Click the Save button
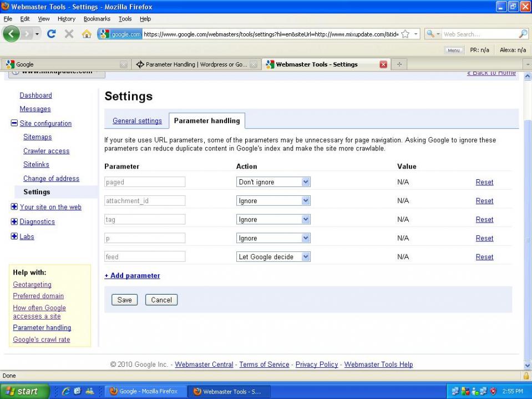 click(x=124, y=300)
